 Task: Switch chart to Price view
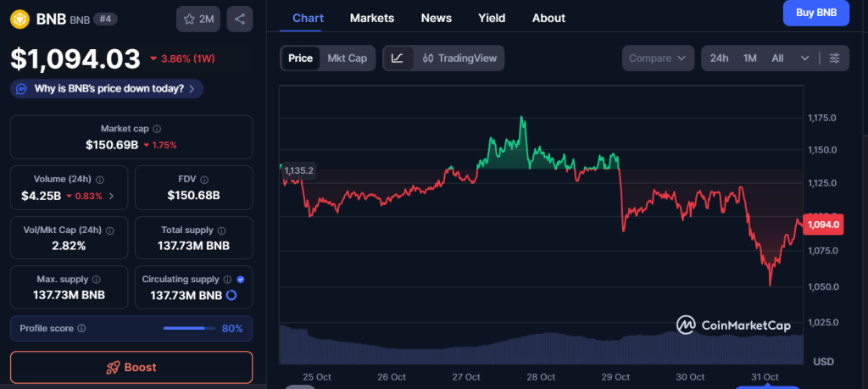click(x=300, y=58)
